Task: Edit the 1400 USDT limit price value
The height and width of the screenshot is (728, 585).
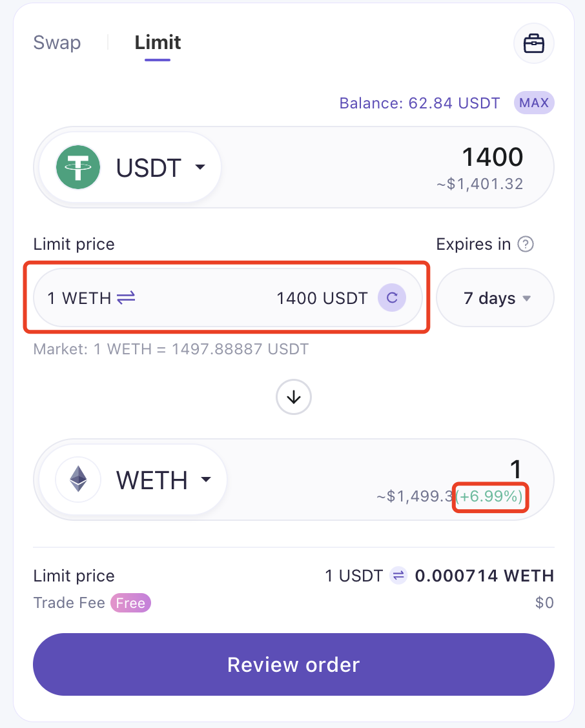Action: pos(322,298)
